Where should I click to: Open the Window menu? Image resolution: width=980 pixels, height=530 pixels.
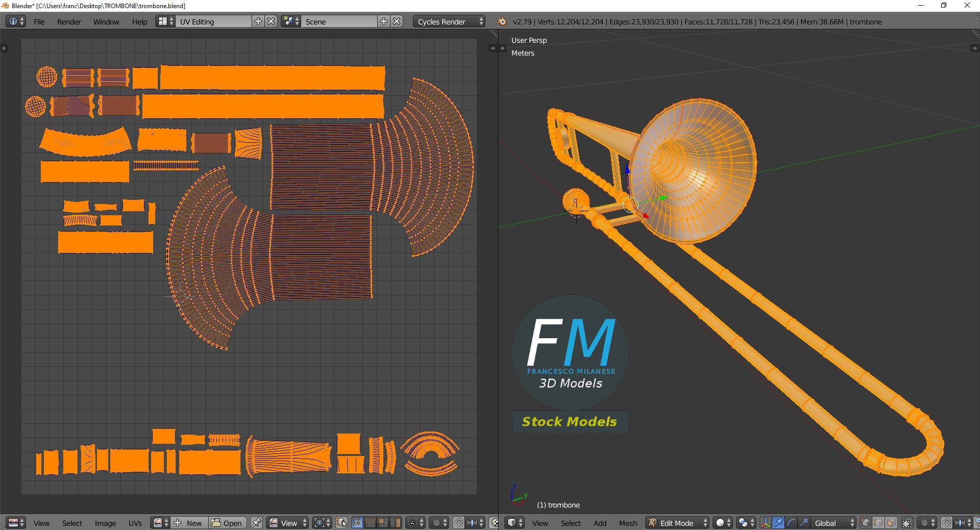click(106, 22)
